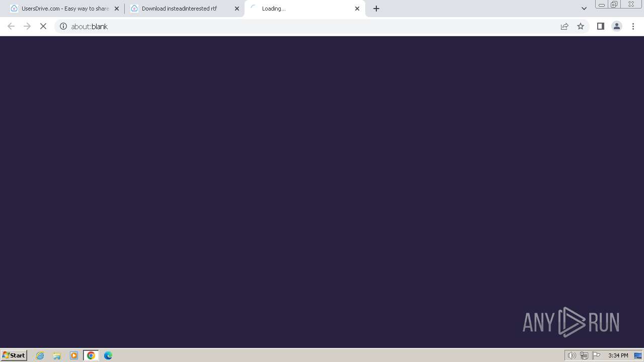Show the clock reading 3:34 PM

618,355
